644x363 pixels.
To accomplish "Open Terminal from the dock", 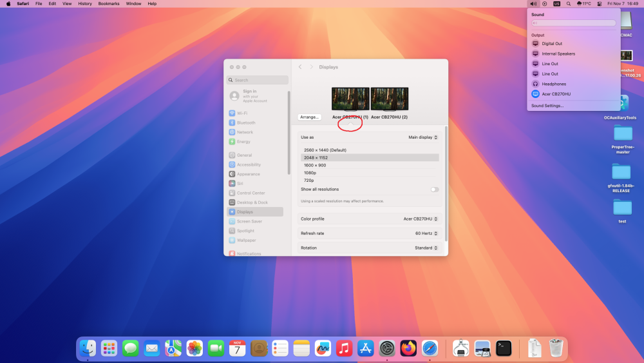I will pos(504,348).
